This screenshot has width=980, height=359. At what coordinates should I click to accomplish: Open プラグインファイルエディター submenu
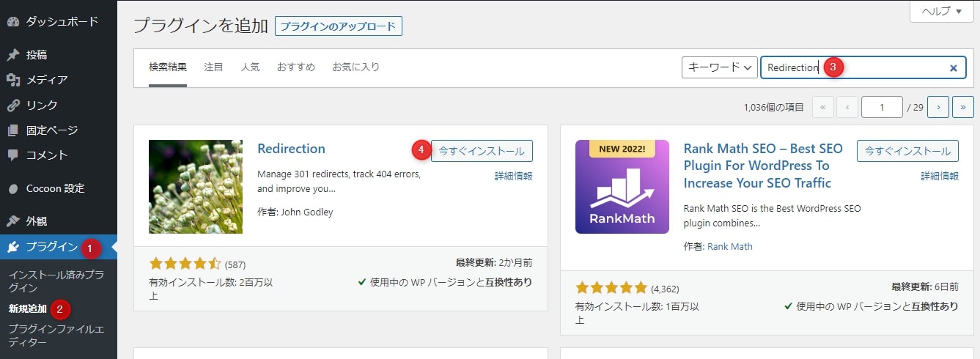pyautogui.click(x=56, y=336)
